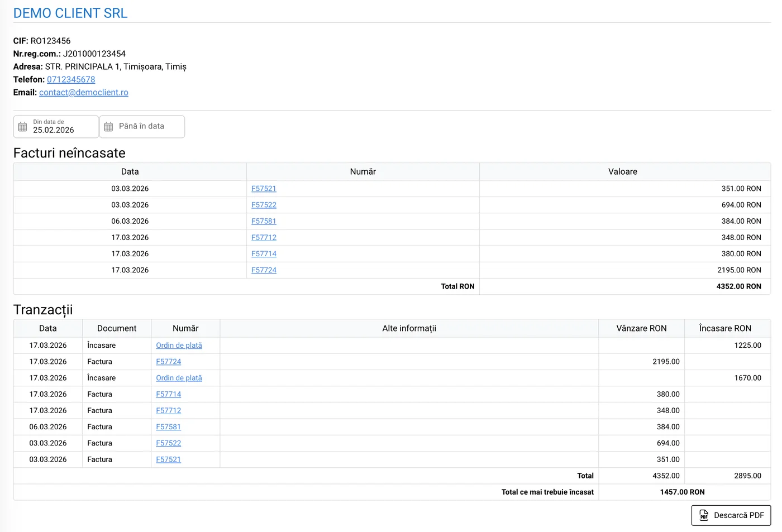This screenshot has height=532, width=782.
Task: Select F57581 in the Tranzacții table
Action: pos(168,426)
